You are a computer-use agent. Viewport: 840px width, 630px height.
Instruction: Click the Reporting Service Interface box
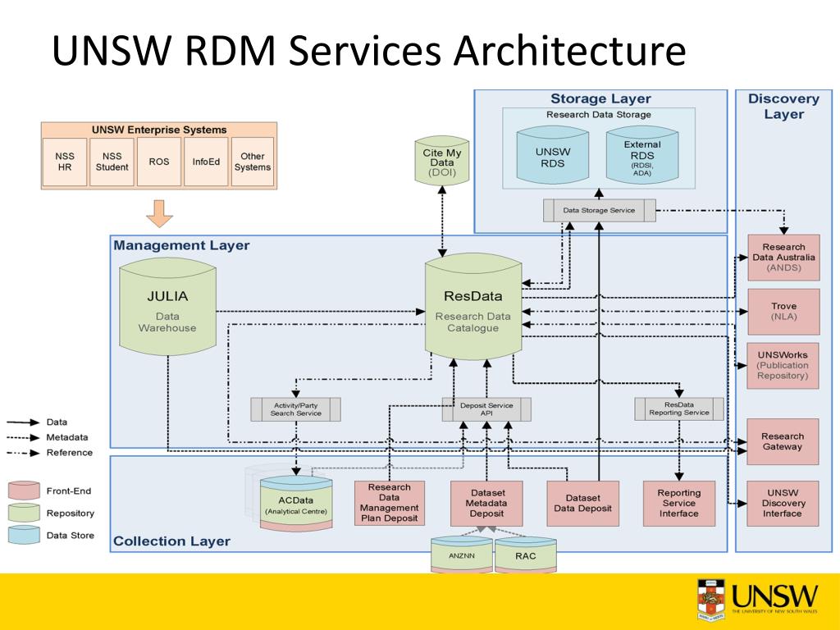click(678, 503)
